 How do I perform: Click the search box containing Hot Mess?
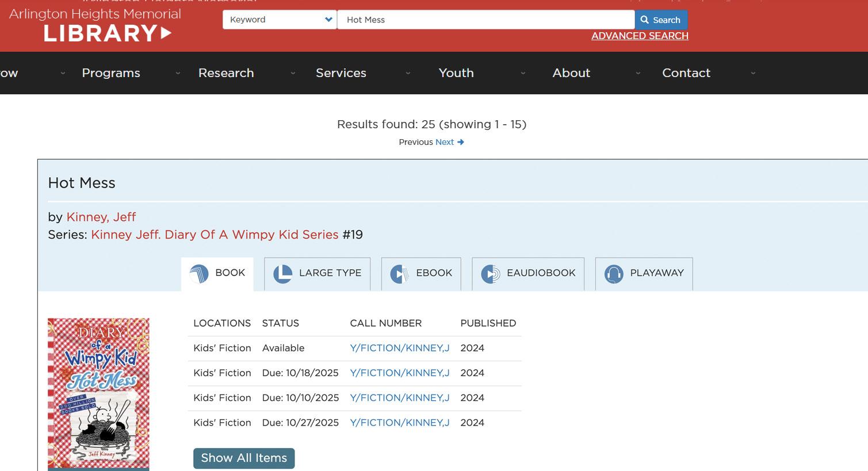[x=486, y=20]
